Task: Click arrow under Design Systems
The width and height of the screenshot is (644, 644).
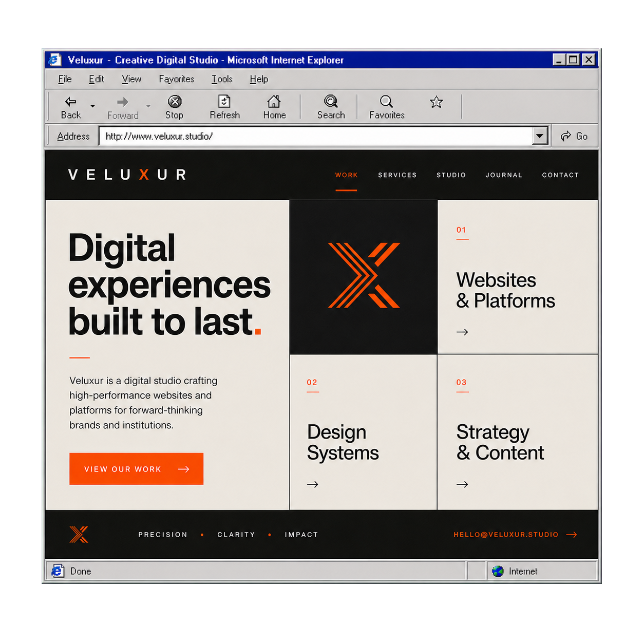Action: (313, 484)
